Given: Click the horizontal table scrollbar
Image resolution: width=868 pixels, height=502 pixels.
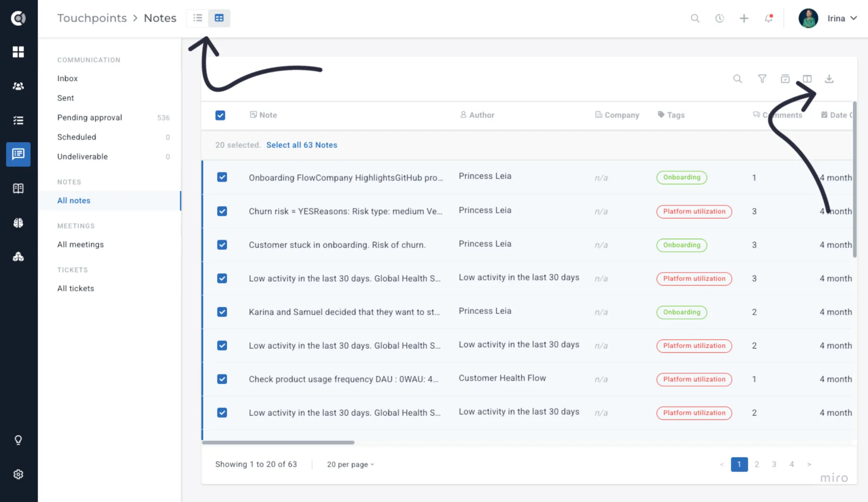Looking at the screenshot, I should click(x=278, y=442).
